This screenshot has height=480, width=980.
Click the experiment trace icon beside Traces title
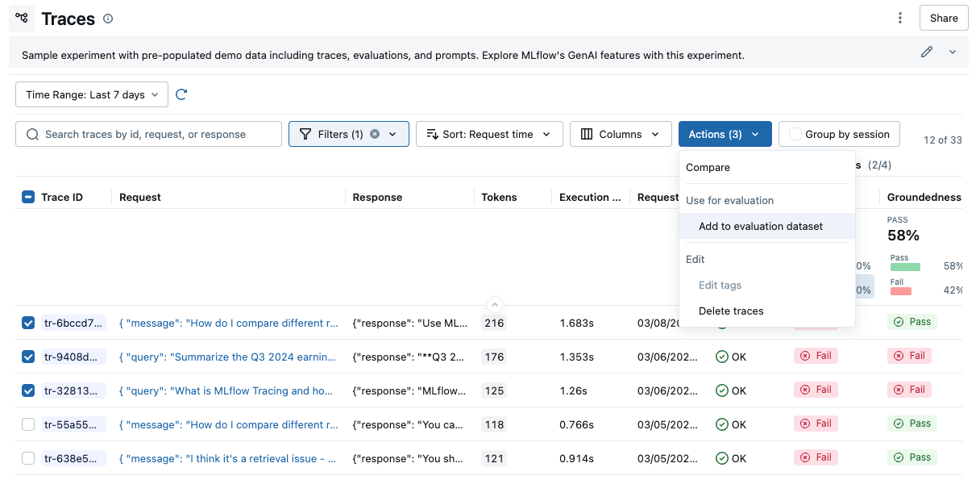click(x=23, y=18)
